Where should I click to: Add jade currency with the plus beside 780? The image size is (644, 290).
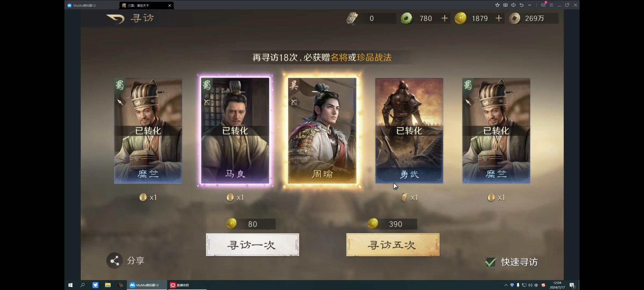(445, 18)
